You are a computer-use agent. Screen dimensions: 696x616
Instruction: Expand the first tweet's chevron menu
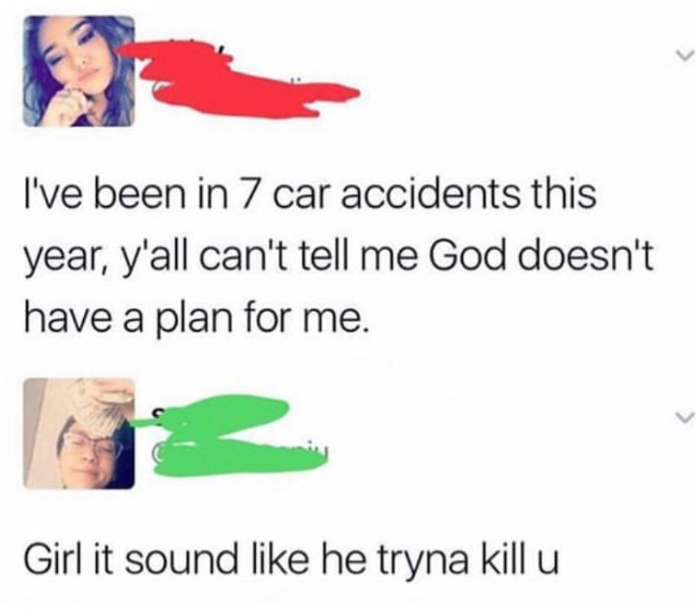[x=683, y=55]
